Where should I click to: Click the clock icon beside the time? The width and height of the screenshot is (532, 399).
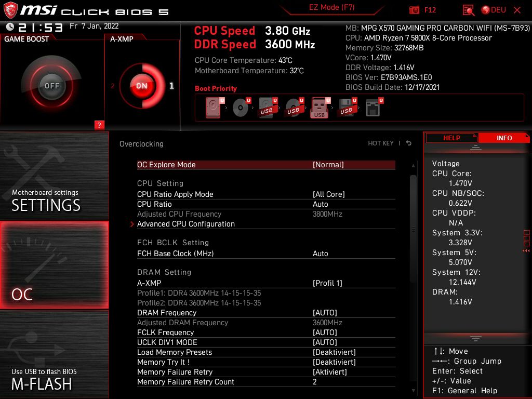click(x=10, y=26)
